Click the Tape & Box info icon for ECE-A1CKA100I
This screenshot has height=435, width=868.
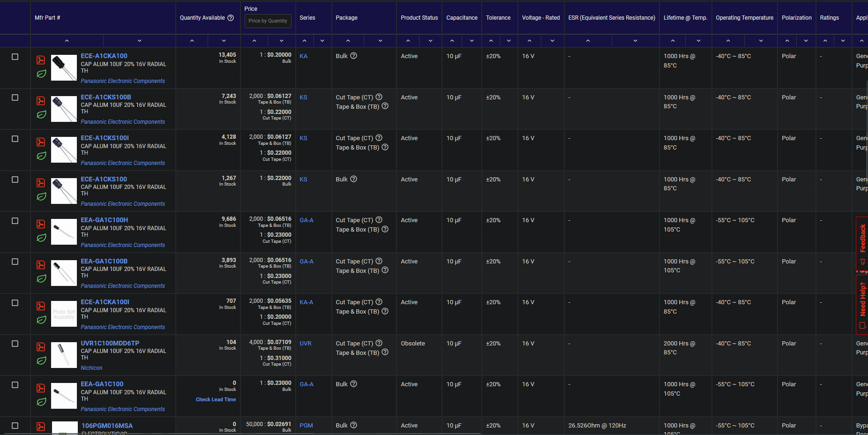pos(385,311)
